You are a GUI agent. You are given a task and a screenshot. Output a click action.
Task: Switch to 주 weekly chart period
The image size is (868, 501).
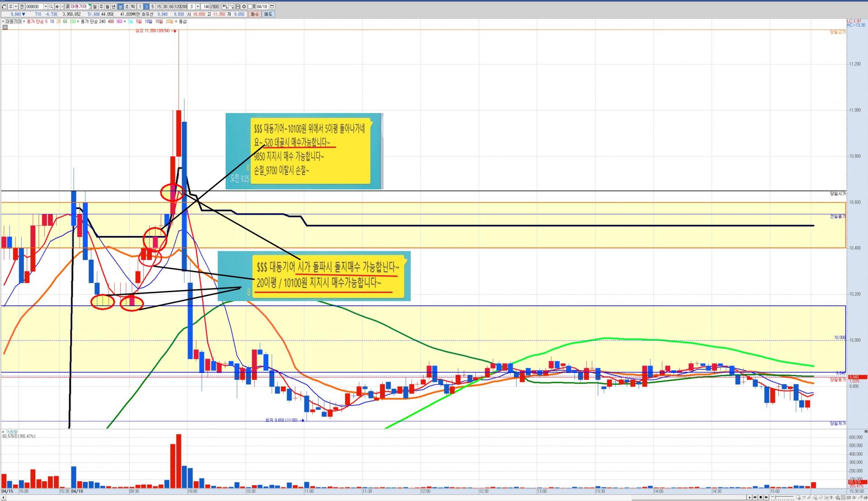point(101,7)
